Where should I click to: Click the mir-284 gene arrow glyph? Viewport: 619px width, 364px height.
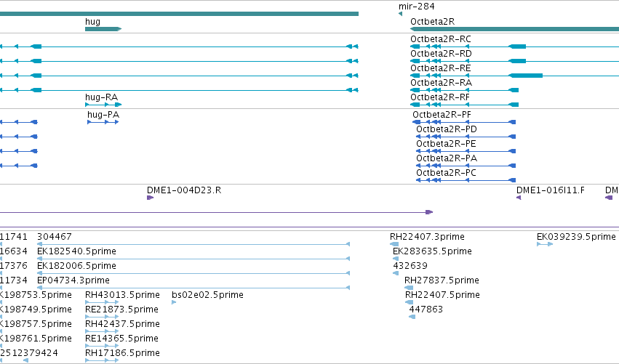pyautogui.click(x=400, y=14)
